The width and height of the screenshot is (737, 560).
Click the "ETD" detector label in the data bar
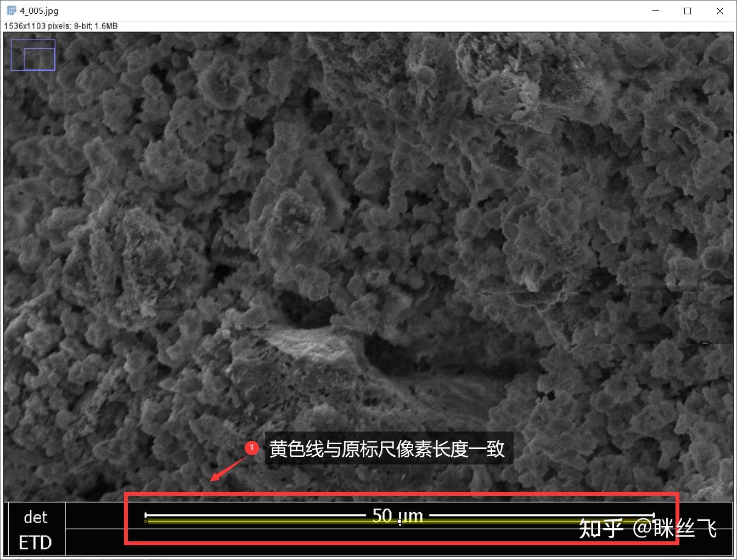[34, 542]
